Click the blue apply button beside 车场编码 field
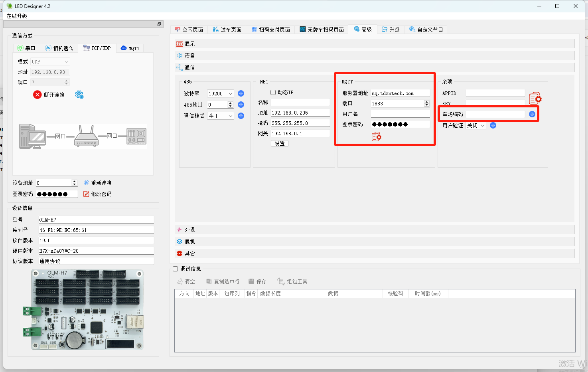Image resolution: width=588 pixels, height=372 pixels. pos(532,114)
